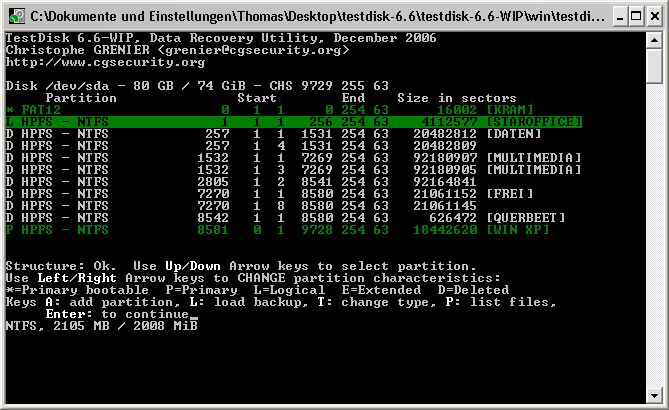The width and height of the screenshot is (669, 410).
Task: Click the FAT12 KRAM partition row
Action: click(x=269, y=110)
